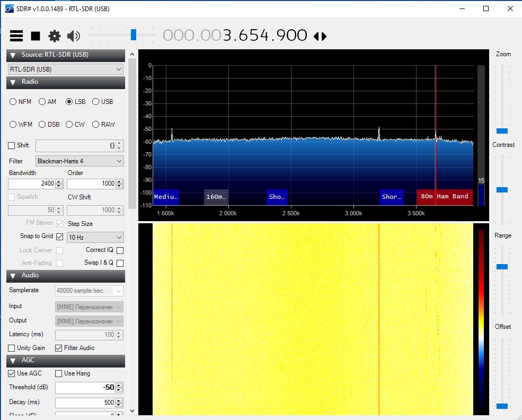The image size is (522, 420).
Task: Enable the Swap I & Q checkbox
Action: pos(120,263)
